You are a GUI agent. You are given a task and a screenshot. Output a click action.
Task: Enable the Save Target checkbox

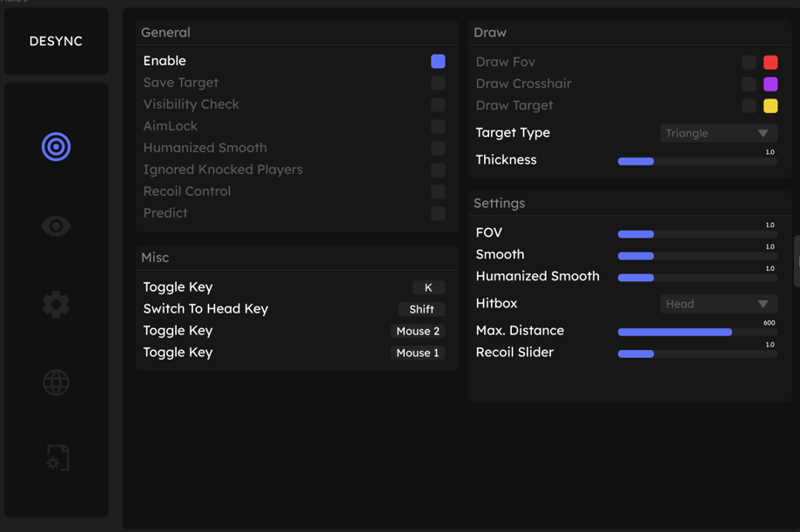(x=438, y=84)
